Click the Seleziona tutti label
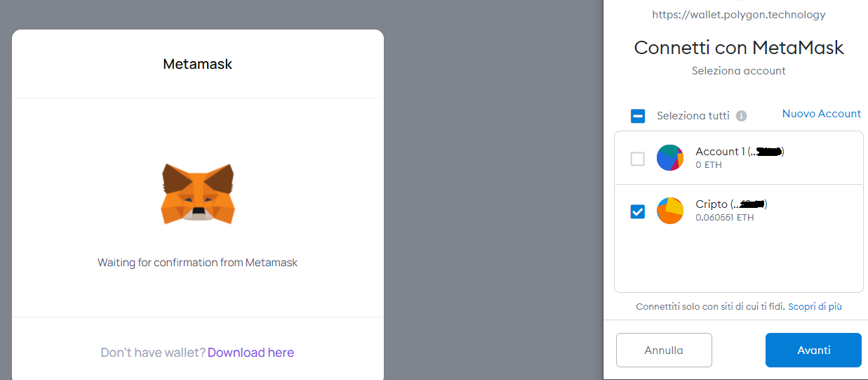Screen dimensions: 868x380 (693, 116)
